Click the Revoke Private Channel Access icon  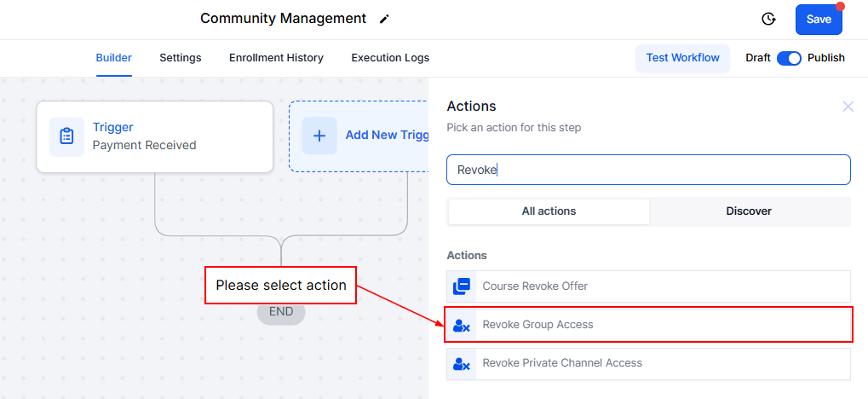tap(462, 363)
